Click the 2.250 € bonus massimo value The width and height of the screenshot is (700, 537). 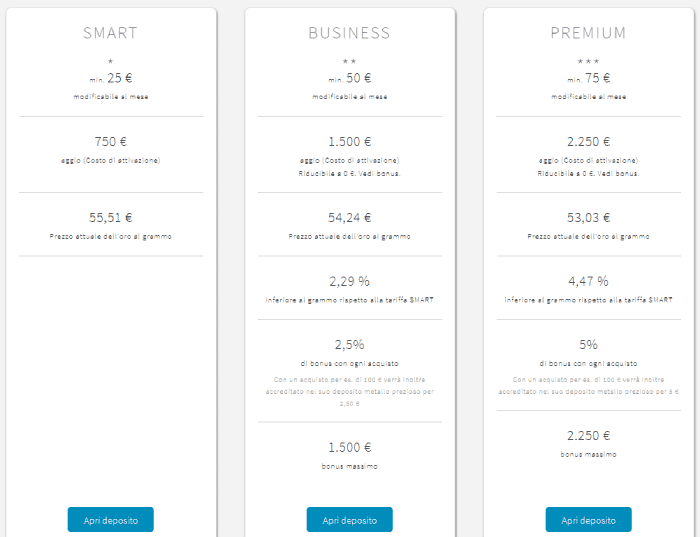(588, 436)
